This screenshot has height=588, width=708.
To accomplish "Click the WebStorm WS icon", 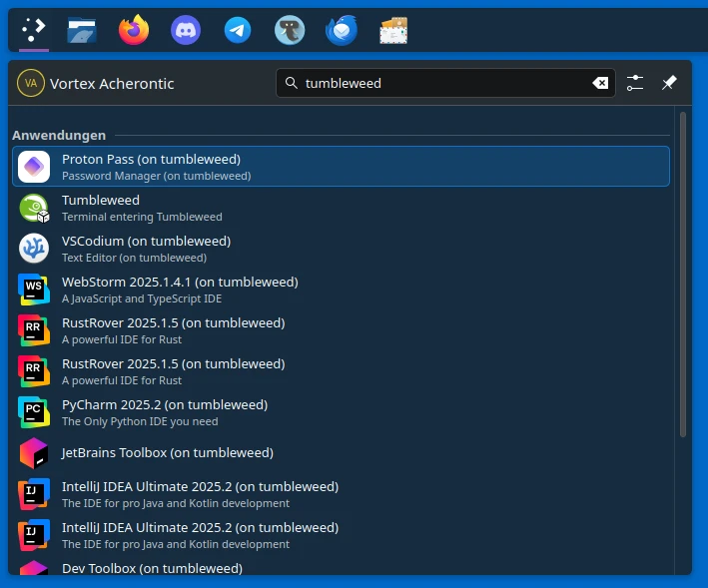I will pos(34,290).
